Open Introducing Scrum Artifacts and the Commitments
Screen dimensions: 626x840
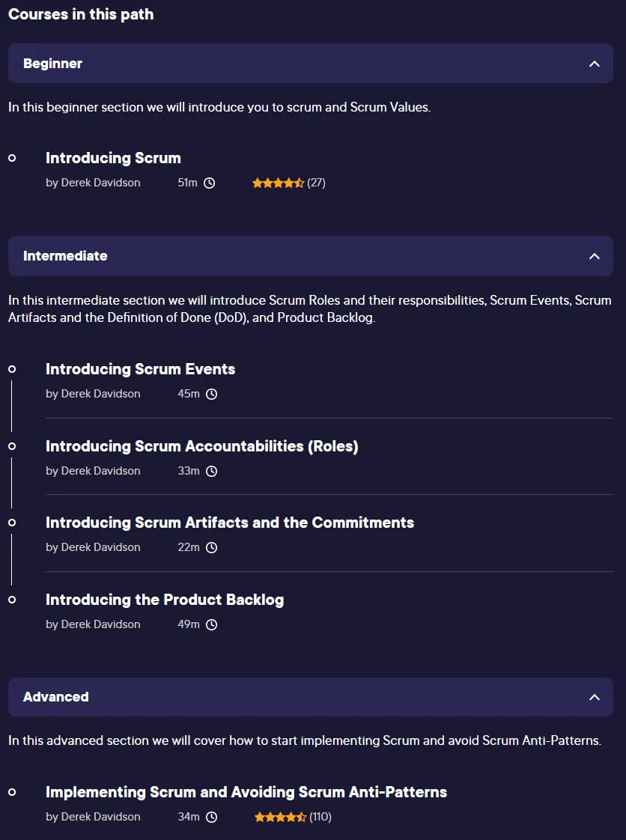[x=230, y=523]
